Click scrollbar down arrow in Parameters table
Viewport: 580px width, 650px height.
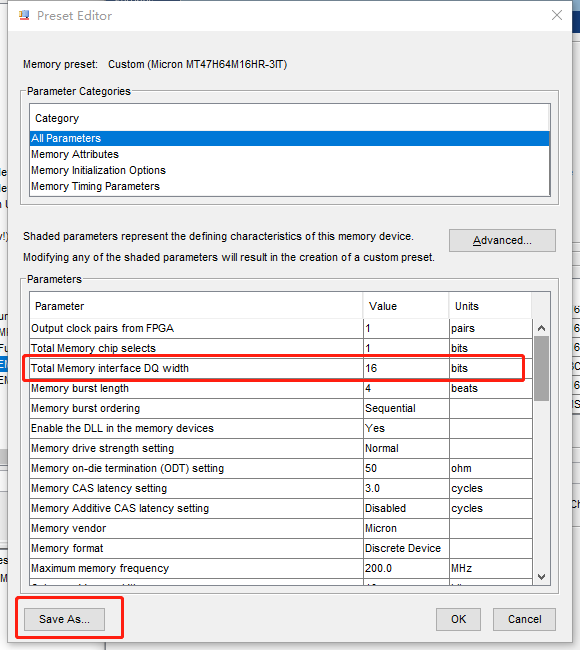click(x=541, y=577)
